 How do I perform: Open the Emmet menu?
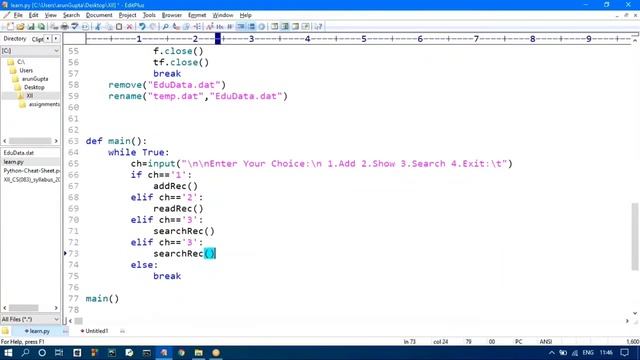point(197,15)
